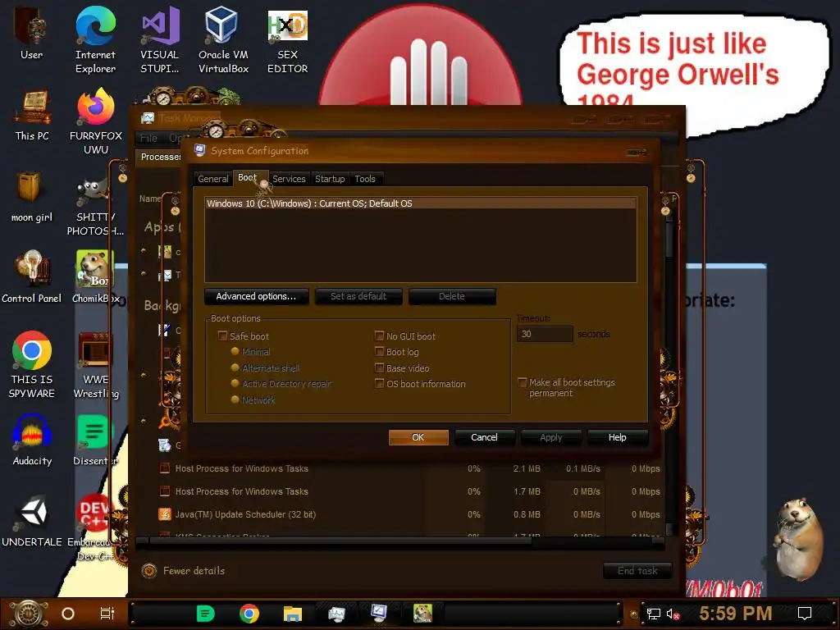Click the Apply button
The height and width of the screenshot is (630, 840).
pyautogui.click(x=550, y=437)
